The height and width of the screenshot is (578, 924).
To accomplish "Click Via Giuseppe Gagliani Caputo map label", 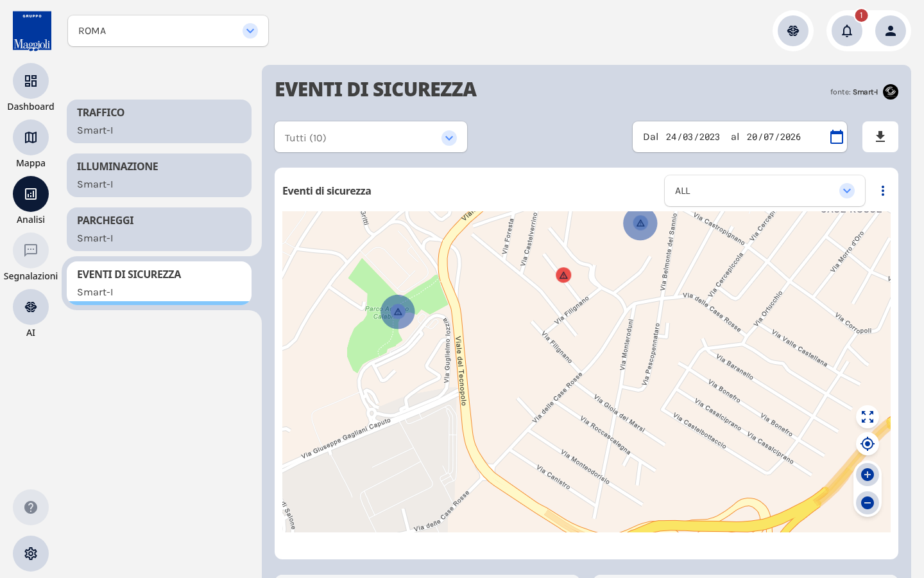I will click(346, 438).
